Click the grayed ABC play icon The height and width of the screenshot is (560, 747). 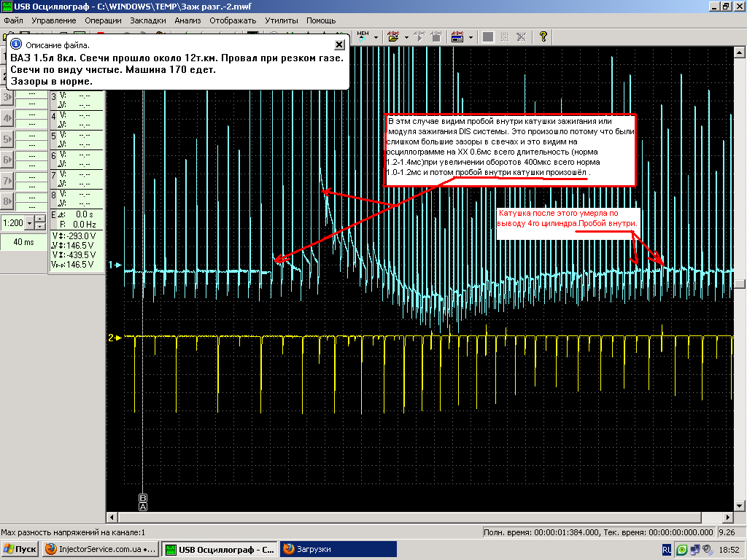(419, 36)
